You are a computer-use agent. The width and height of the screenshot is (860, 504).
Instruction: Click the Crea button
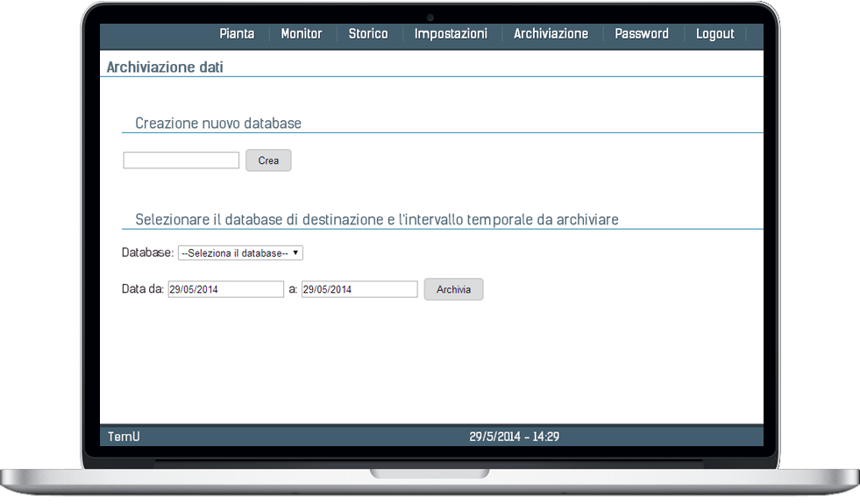coord(268,160)
